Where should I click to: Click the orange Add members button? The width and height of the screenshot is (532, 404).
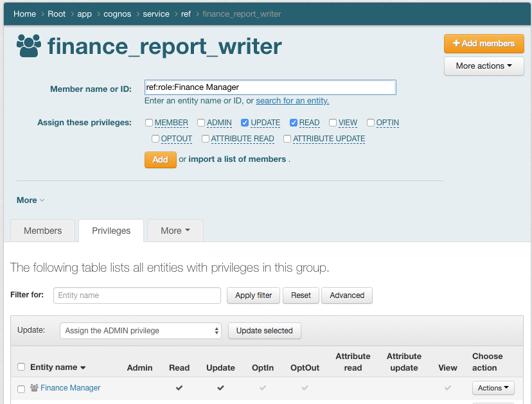[x=484, y=44]
